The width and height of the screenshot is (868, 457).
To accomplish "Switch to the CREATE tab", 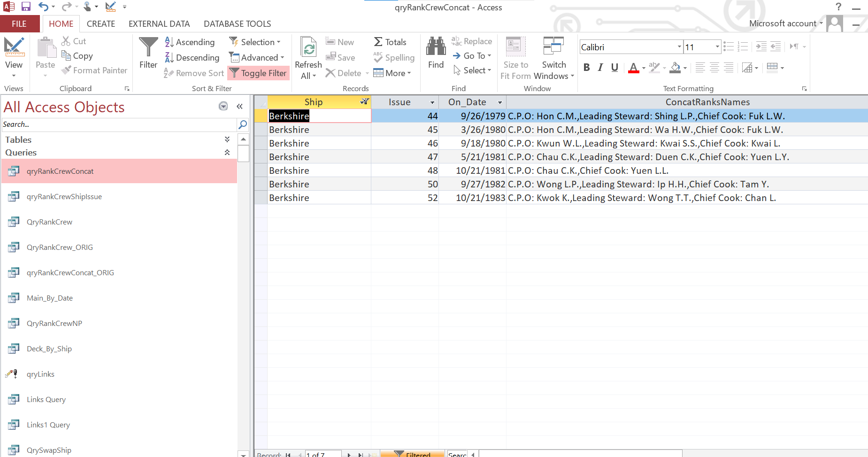I will [101, 23].
